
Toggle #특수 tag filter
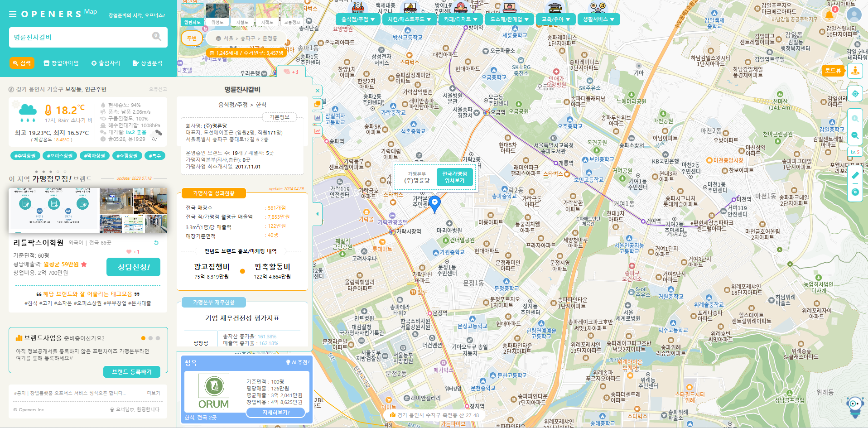click(155, 156)
